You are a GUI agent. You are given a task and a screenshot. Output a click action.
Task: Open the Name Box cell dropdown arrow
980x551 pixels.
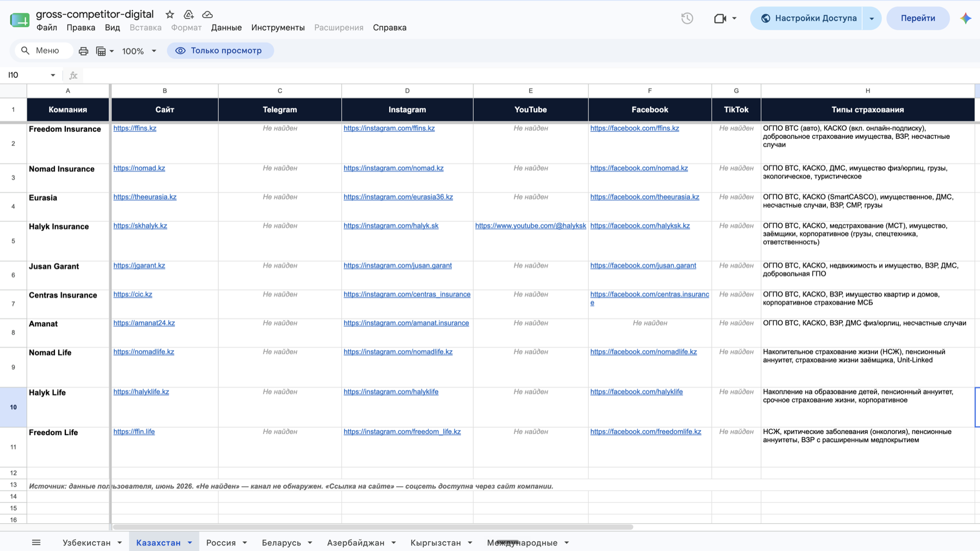[53, 75]
